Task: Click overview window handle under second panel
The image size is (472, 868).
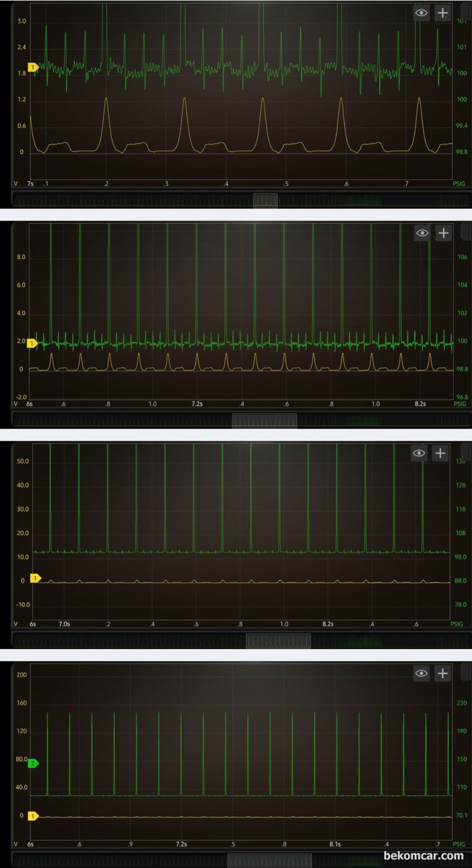Action: click(264, 421)
